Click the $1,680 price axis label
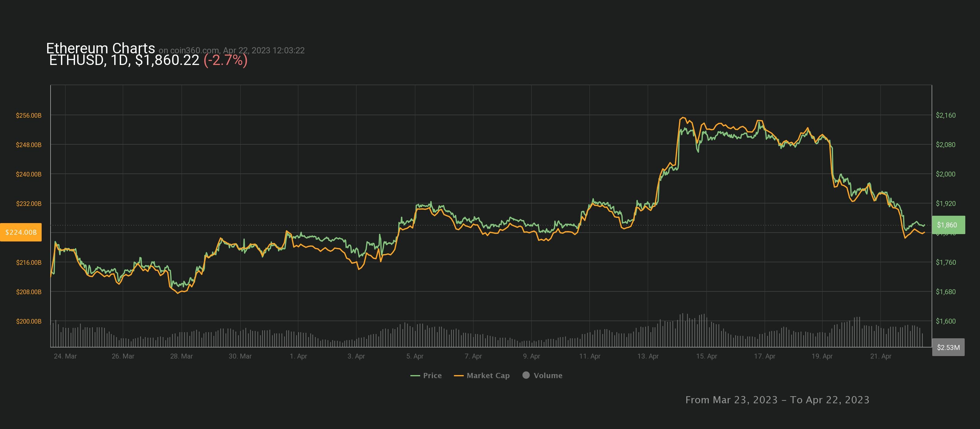Screen dimensions: 980x429 pos(946,292)
